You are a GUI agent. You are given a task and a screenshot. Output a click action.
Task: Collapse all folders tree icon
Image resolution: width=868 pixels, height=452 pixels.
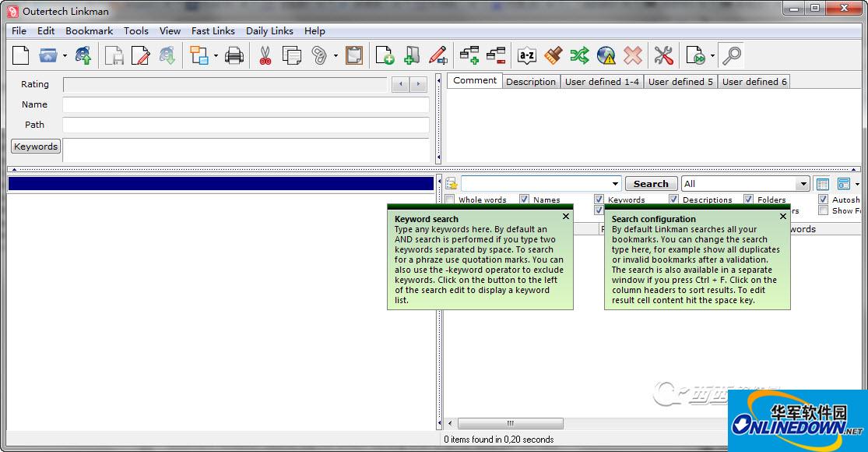[x=496, y=55]
